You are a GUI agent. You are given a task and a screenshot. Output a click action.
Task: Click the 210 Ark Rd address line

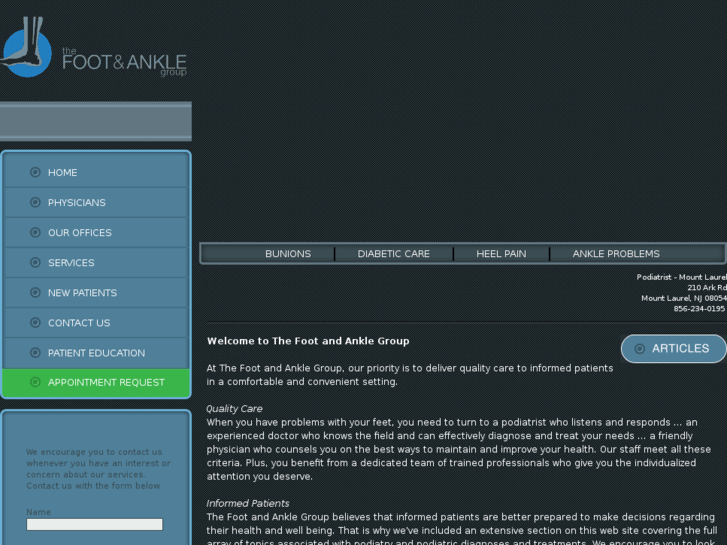tap(707, 288)
